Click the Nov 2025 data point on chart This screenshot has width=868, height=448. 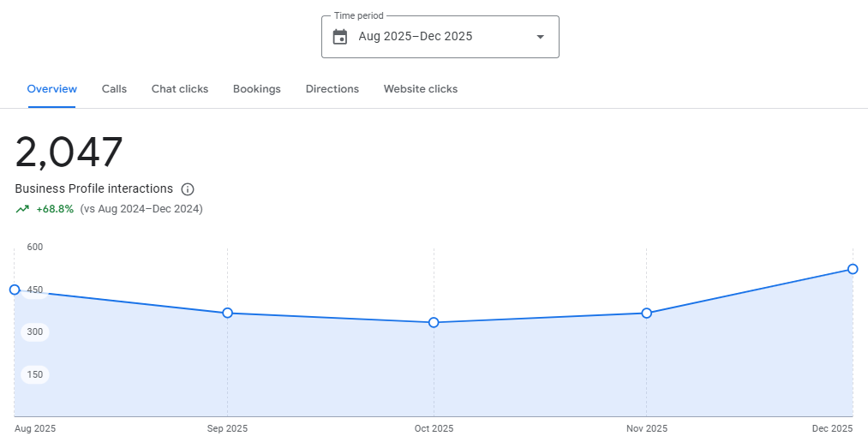click(x=647, y=313)
